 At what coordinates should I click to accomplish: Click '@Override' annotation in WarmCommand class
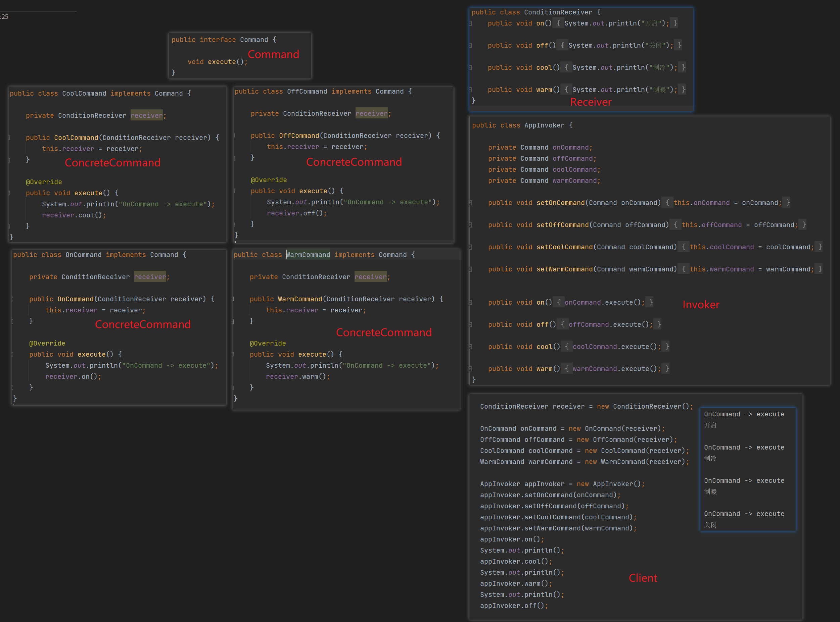(x=268, y=344)
